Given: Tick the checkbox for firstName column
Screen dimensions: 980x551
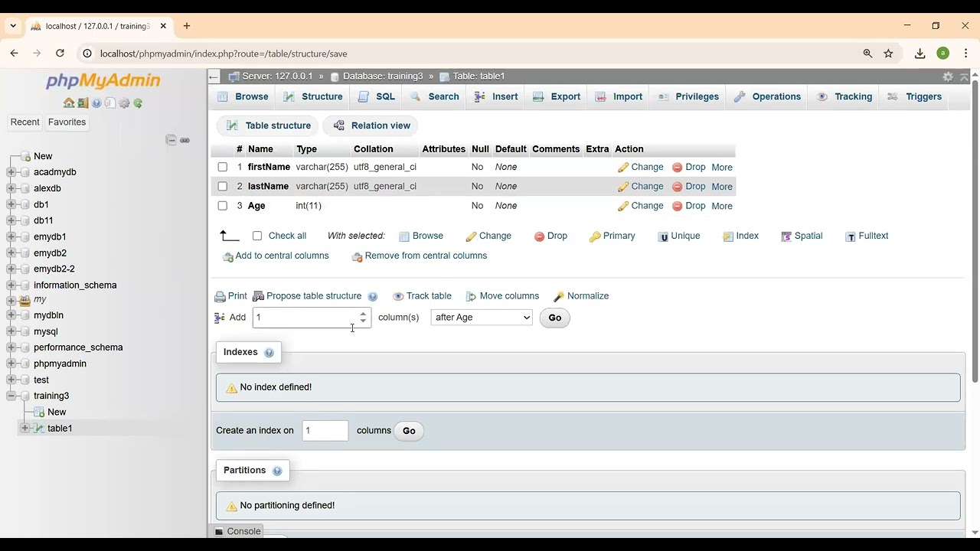Looking at the screenshot, I should click(222, 167).
